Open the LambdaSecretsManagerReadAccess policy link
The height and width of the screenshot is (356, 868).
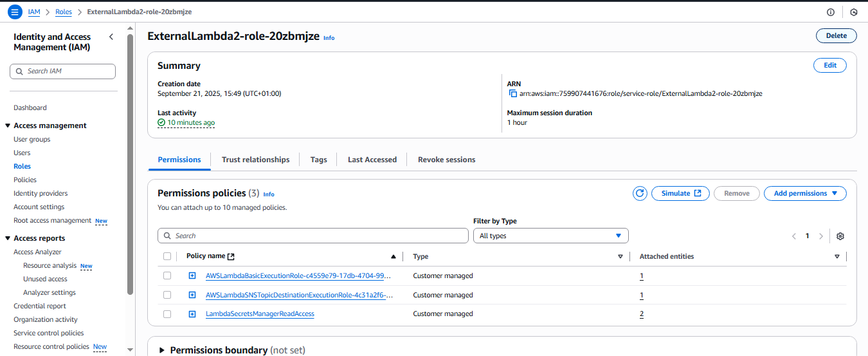(260, 314)
